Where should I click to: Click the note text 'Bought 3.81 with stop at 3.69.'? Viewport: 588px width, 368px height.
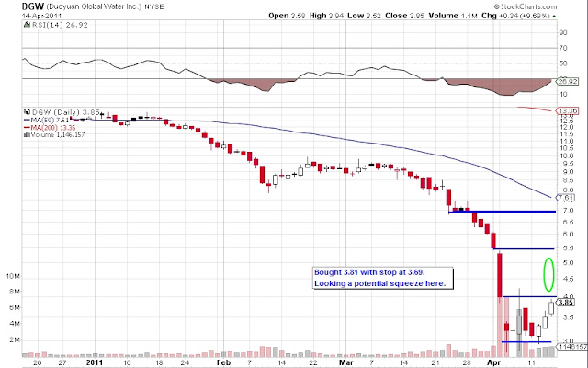coord(369,272)
